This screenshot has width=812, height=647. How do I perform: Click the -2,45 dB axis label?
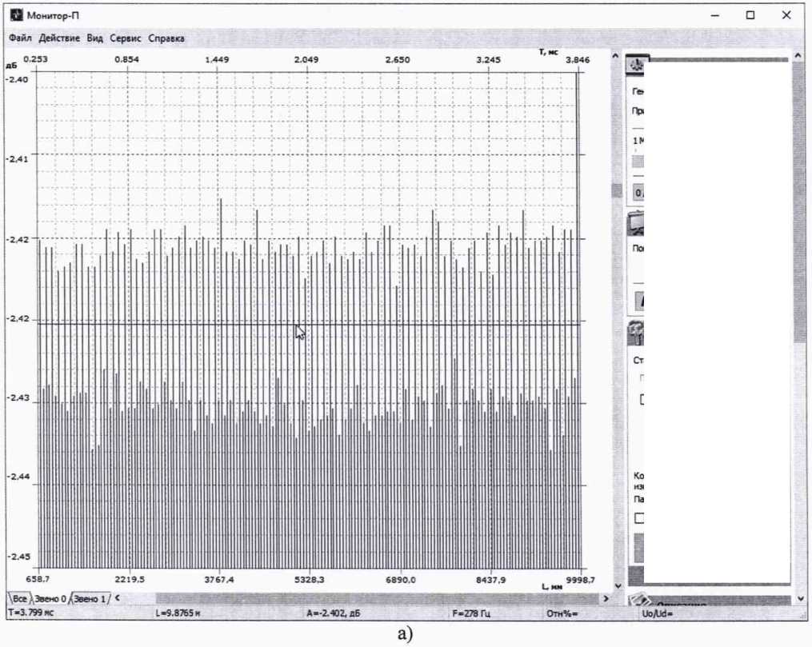click(x=17, y=557)
